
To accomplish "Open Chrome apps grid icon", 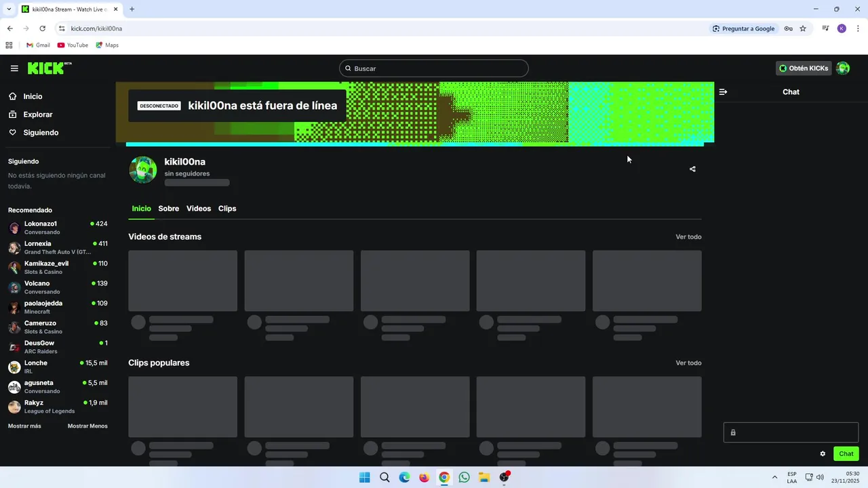I will point(9,45).
